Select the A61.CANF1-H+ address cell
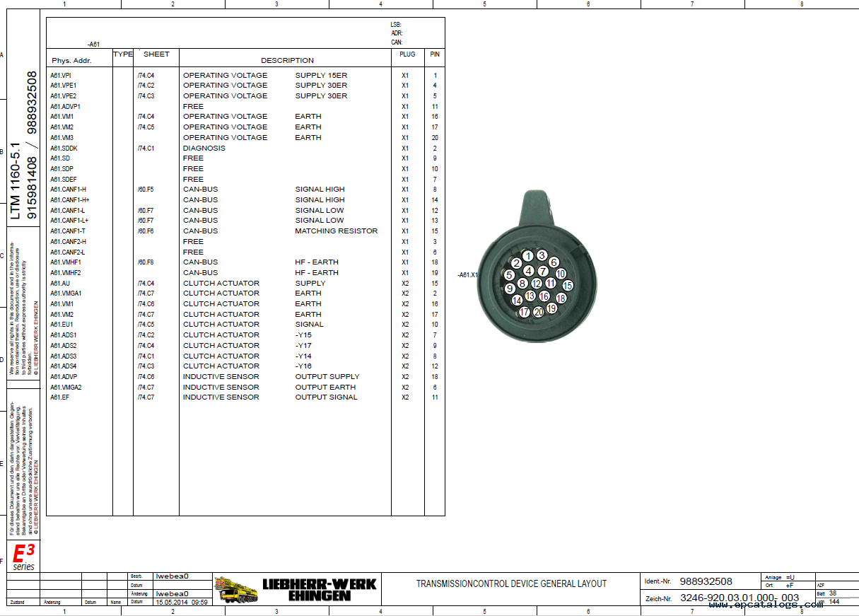The height and width of the screenshot is (616, 859). pos(69,200)
